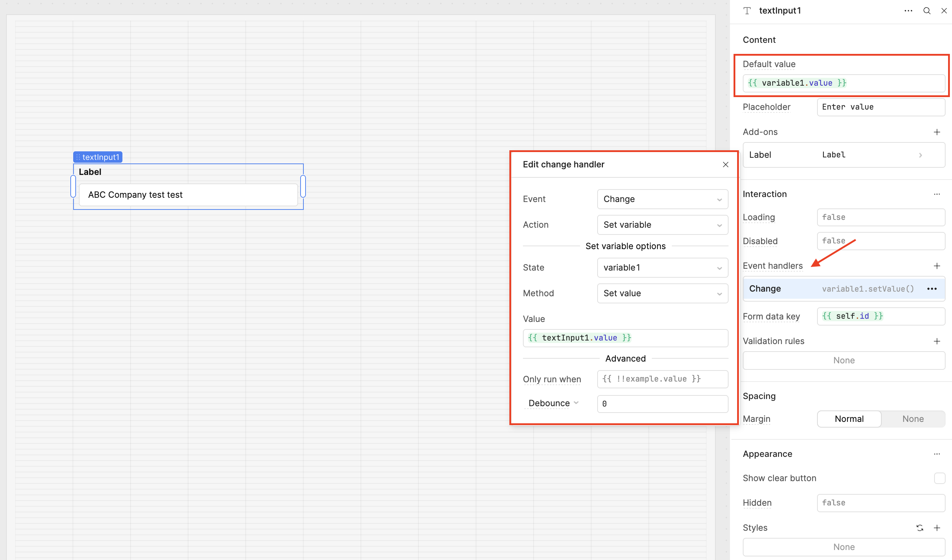
Task: Open the Action dropdown showing Set variable
Action: 662,225
